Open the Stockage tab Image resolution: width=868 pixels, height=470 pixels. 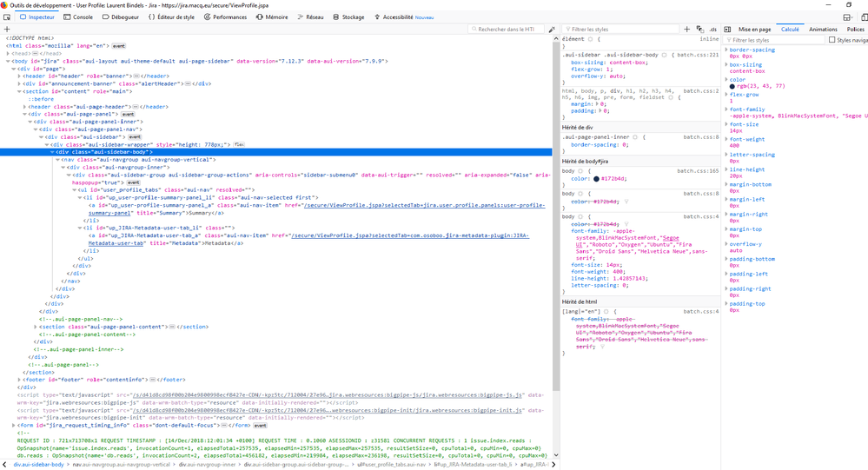(348, 17)
